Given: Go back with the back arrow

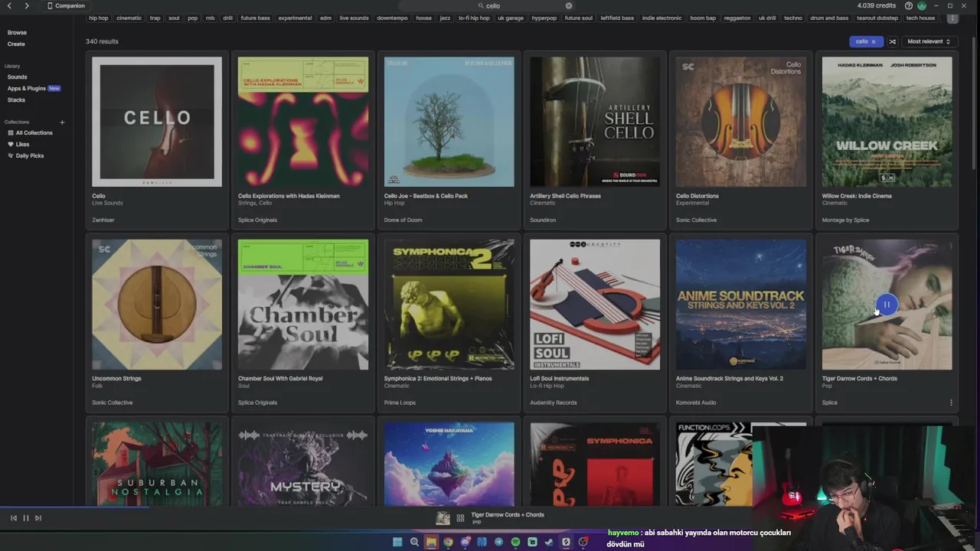Looking at the screenshot, I should point(9,5).
